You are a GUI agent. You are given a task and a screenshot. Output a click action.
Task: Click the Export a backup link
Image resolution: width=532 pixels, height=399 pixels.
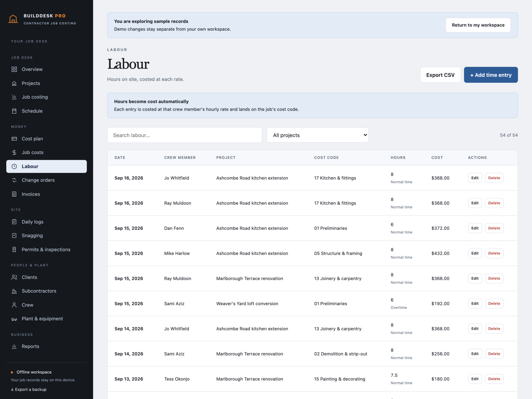[x=29, y=389]
